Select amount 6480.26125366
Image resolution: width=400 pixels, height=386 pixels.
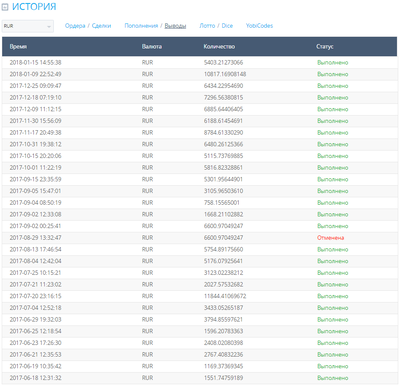point(223,144)
